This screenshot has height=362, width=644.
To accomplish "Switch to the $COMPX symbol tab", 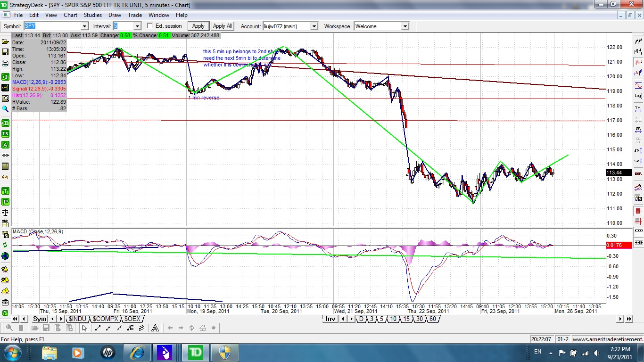I will click(x=105, y=319).
